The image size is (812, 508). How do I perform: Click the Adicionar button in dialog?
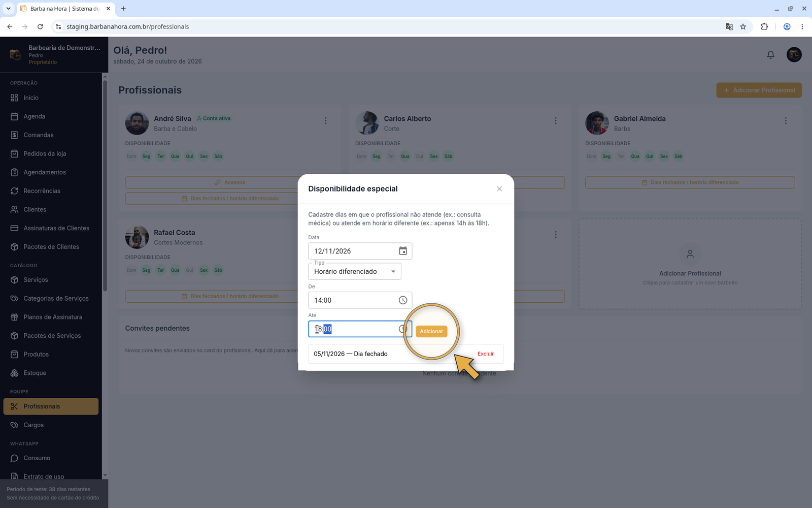pos(431,331)
